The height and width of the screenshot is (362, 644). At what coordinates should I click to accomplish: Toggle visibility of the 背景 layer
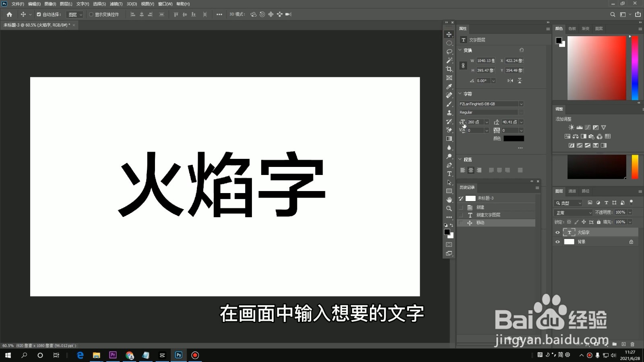pyautogui.click(x=557, y=242)
